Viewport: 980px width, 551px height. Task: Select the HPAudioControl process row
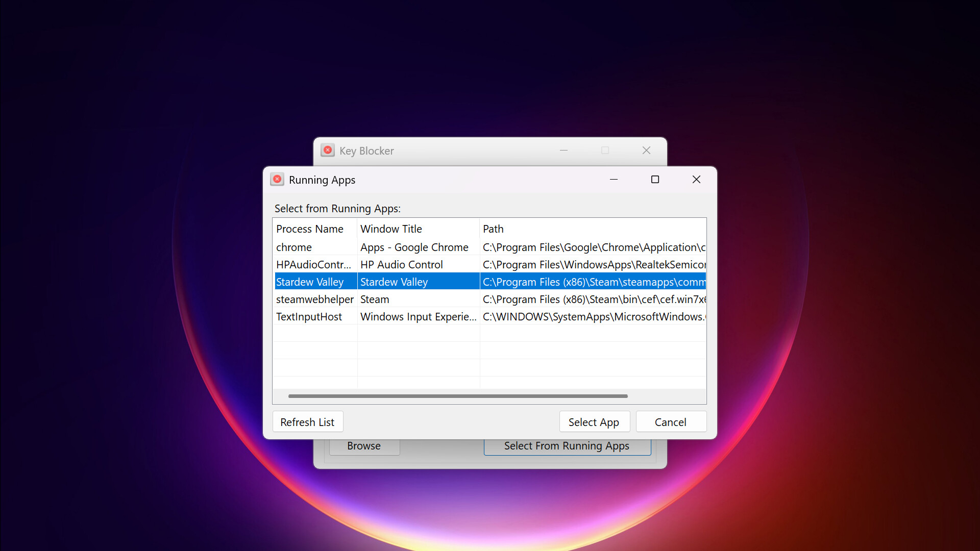313,264
